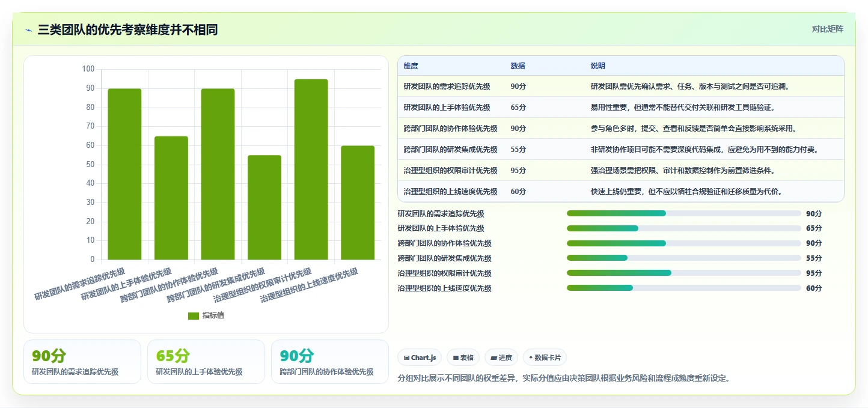Click the progress bar for 治理型组织的上线速度优先级
868x408 pixels.
[x=684, y=288]
